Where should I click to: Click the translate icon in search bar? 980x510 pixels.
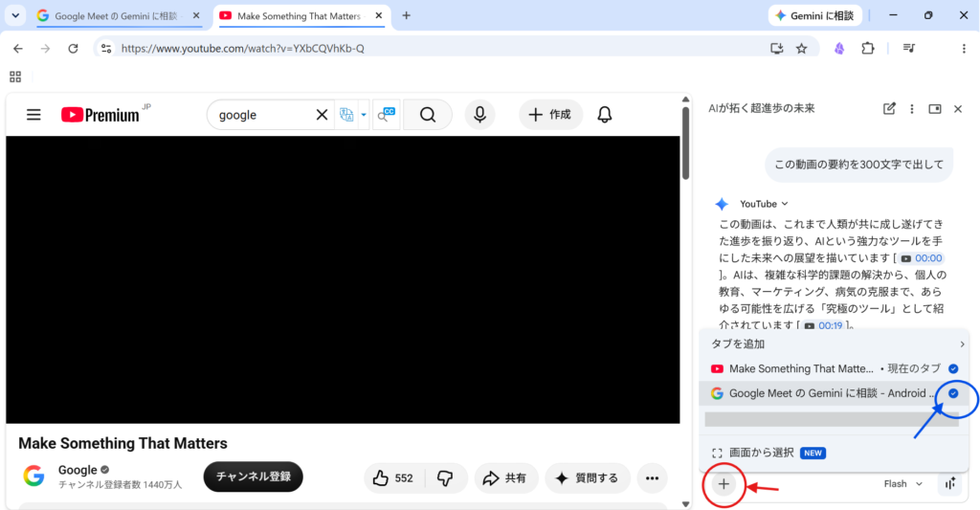tap(346, 115)
